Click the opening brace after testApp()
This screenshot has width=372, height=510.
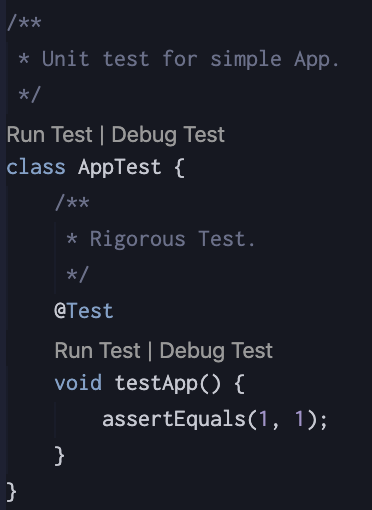tap(239, 384)
